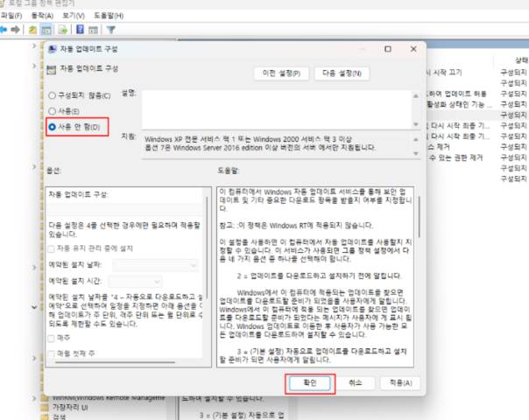Click the 다음 설정(N) button
The height and width of the screenshot is (420, 529).
(x=342, y=73)
